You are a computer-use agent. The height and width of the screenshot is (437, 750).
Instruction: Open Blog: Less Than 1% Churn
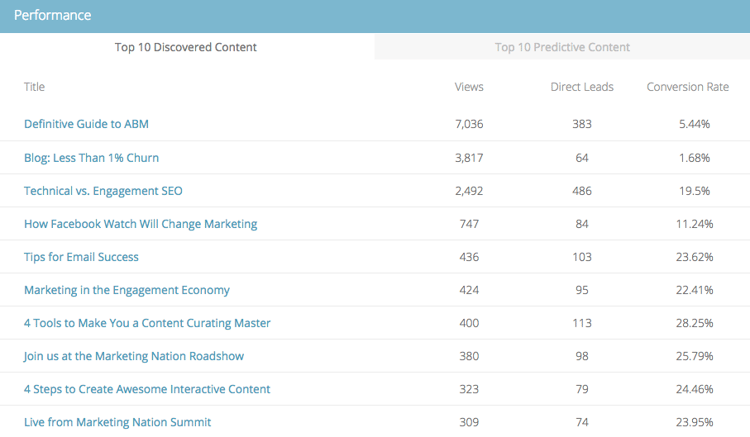click(x=91, y=158)
